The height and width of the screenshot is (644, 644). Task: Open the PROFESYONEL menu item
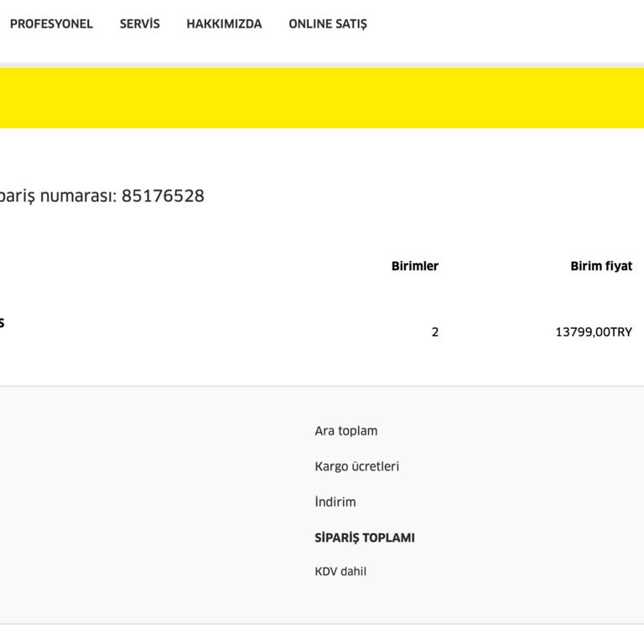point(51,23)
